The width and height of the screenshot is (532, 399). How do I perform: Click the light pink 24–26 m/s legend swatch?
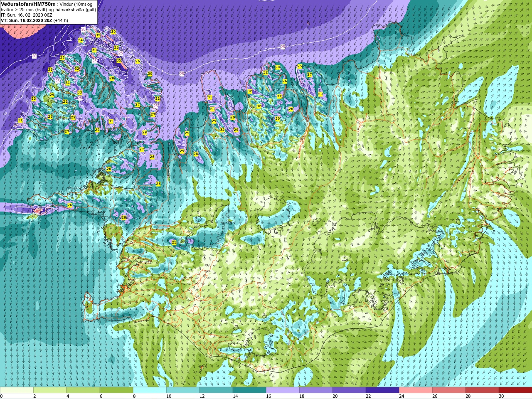click(x=416, y=390)
